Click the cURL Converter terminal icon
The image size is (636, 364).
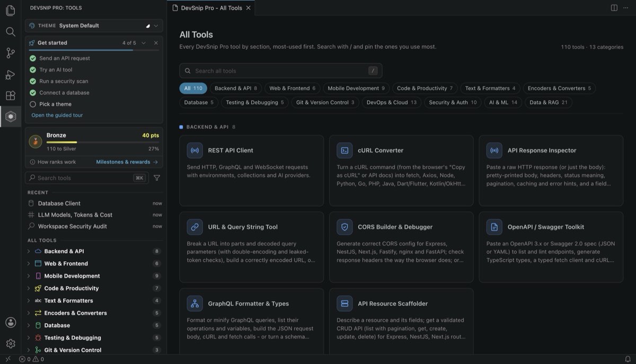click(x=344, y=150)
